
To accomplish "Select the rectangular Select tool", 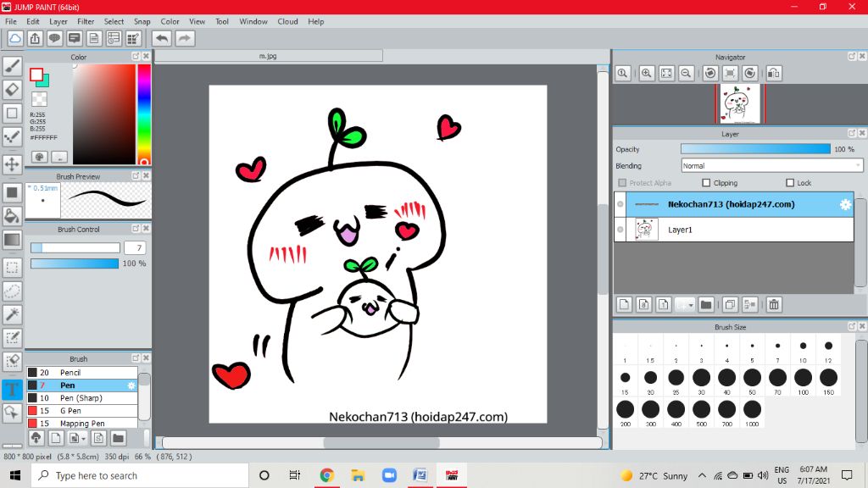I will 12,268.
